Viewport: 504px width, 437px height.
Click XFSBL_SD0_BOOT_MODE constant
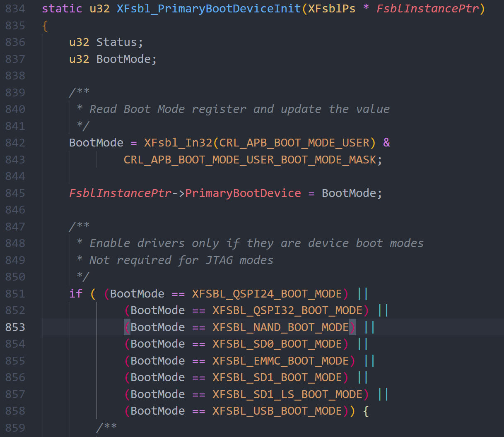(x=277, y=344)
